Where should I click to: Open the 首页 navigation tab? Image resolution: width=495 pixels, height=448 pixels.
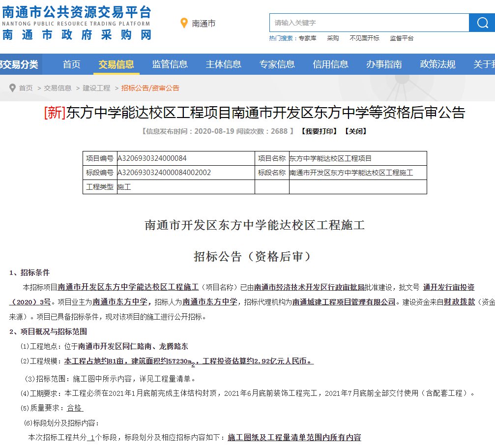click(x=71, y=64)
